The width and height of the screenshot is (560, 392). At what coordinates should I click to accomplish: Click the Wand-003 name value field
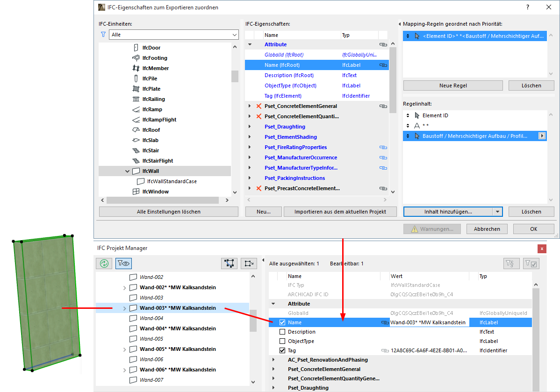pyautogui.click(x=428, y=322)
